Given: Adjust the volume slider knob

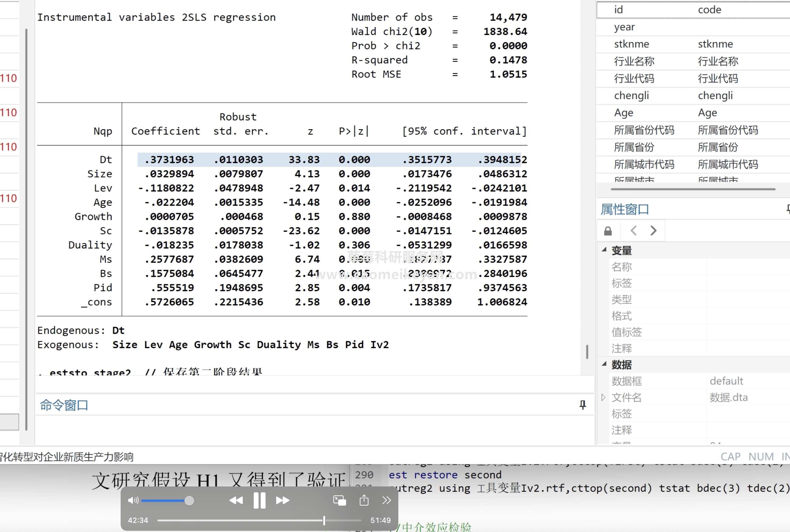Looking at the screenshot, I should [189, 500].
